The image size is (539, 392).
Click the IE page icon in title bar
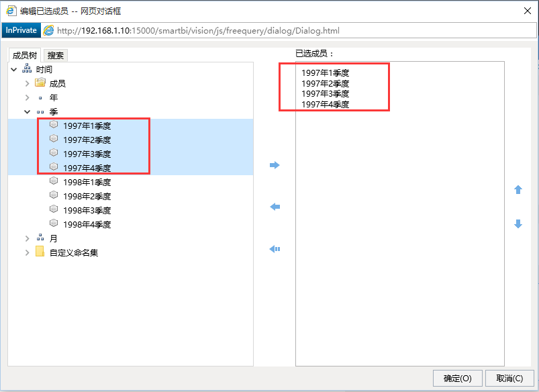pos(11,11)
